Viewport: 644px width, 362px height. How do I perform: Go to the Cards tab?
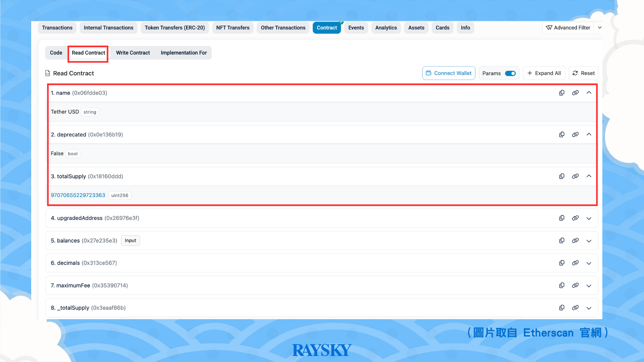[x=442, y=28]
